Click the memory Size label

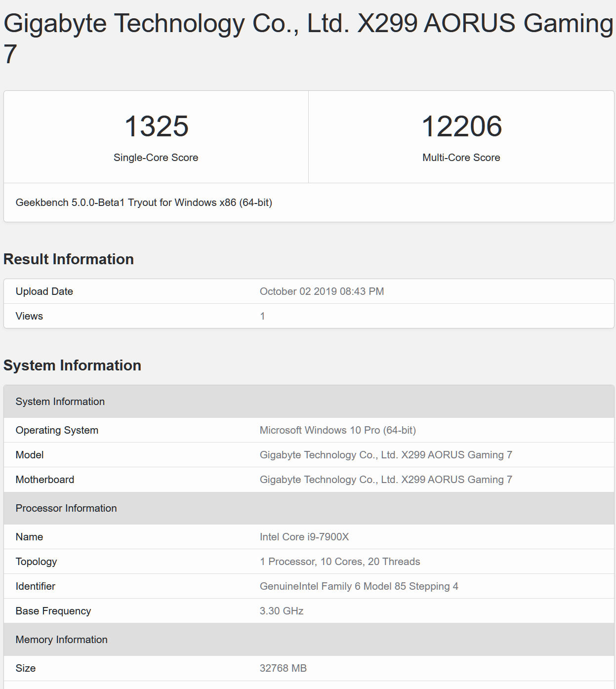tap(26, 668)
